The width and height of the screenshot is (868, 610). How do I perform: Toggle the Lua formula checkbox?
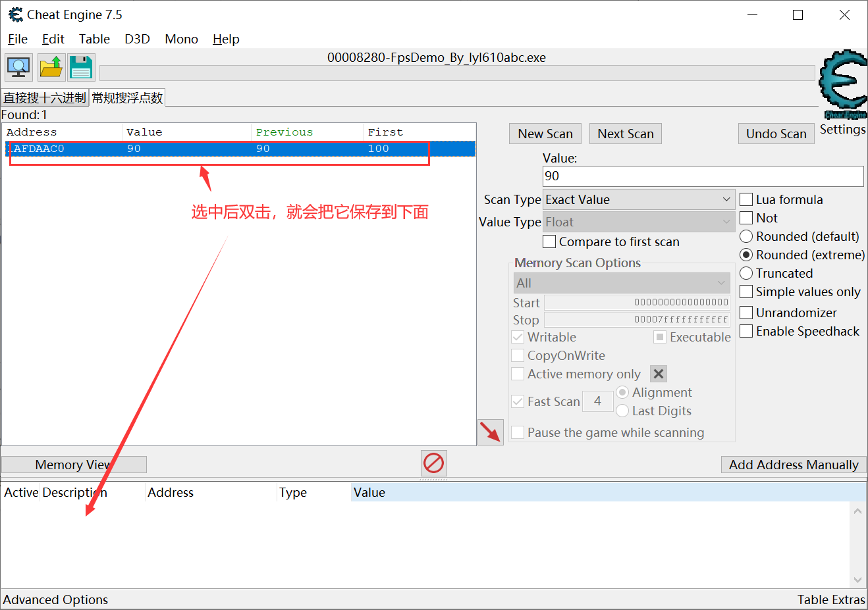coord(746,199)
